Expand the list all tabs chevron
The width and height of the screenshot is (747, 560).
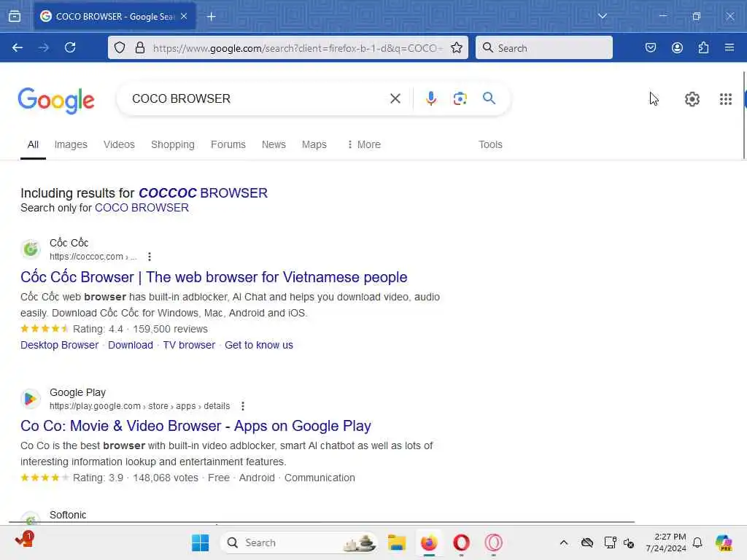pyautogui.click(x=602, y=16)
